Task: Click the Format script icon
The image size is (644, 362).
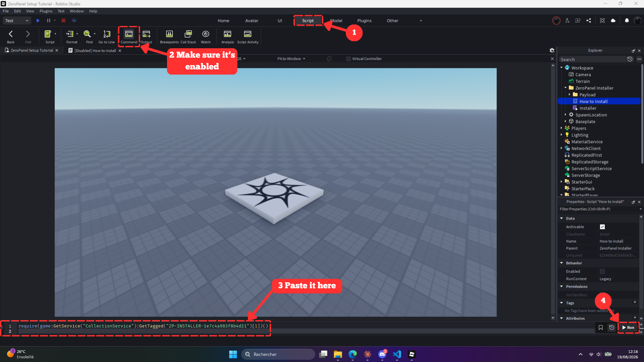Action: pos(70,34)
